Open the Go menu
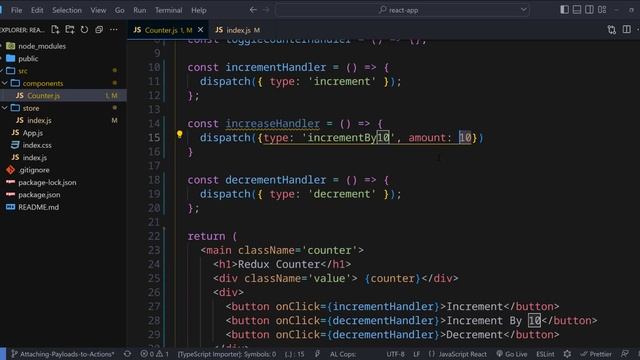Viewport: 640px width, 360px height. 119,10
